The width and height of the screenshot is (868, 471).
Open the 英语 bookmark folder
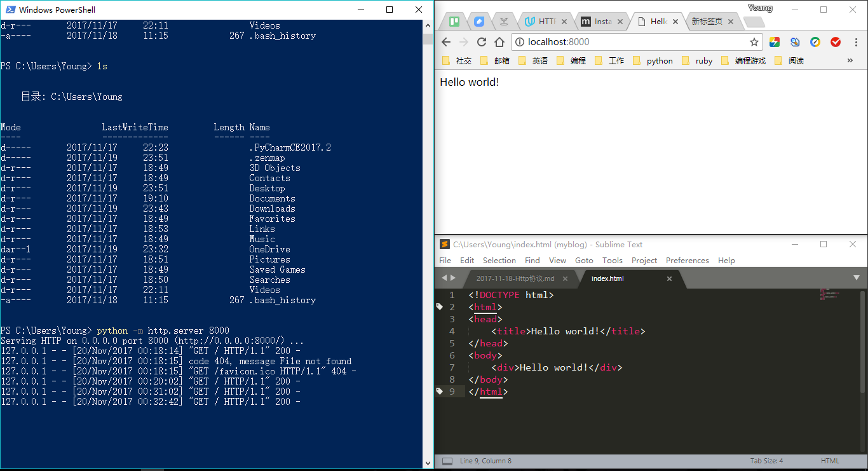(x=533, y=60)
